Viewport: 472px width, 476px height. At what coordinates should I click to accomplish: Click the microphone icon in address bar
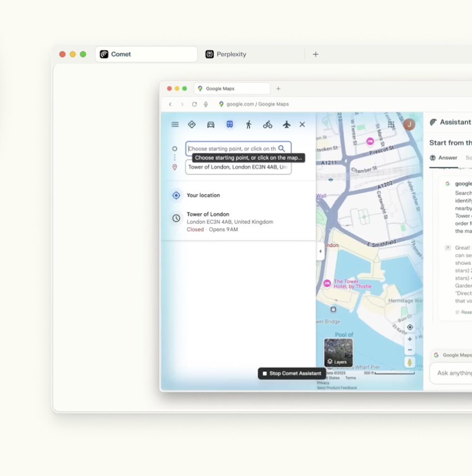[x=206, y=104]
